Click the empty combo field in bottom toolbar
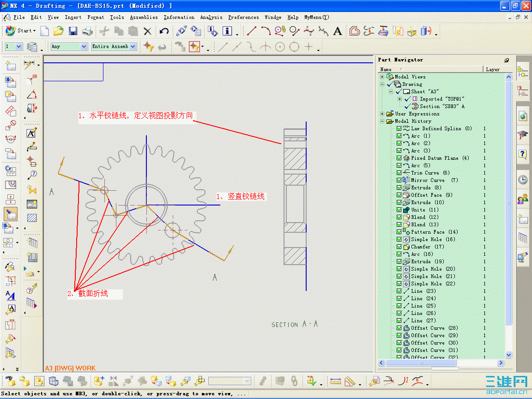 (230, 381)
